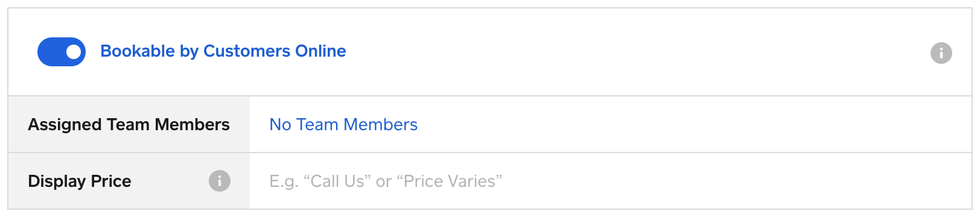980x217 pixels.
Task: Open the info icon for online booking
Action: coord(941,53)
